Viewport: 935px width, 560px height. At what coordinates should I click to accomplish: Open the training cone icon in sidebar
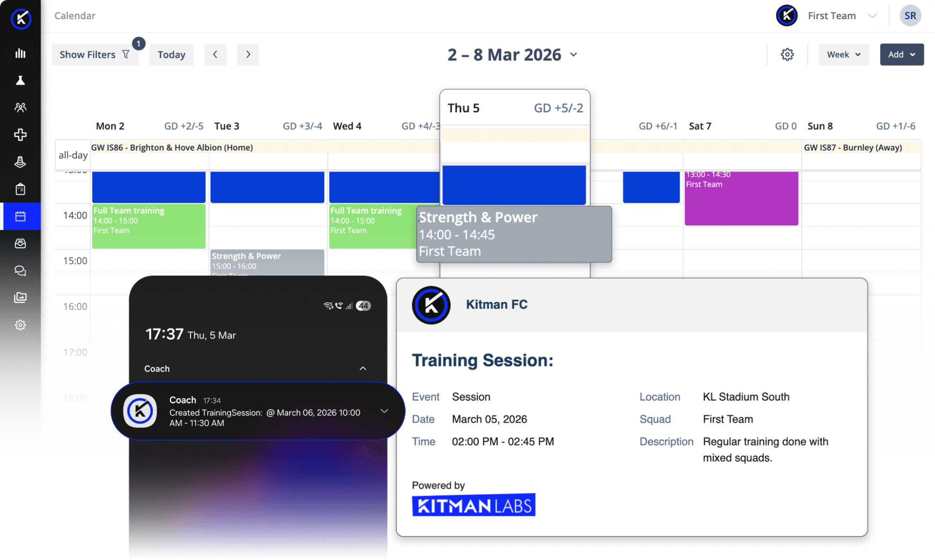(20, 162)
